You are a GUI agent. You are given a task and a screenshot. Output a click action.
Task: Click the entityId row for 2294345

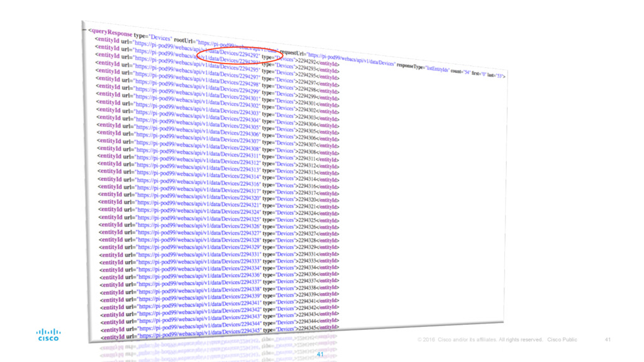tap(221, 332)
